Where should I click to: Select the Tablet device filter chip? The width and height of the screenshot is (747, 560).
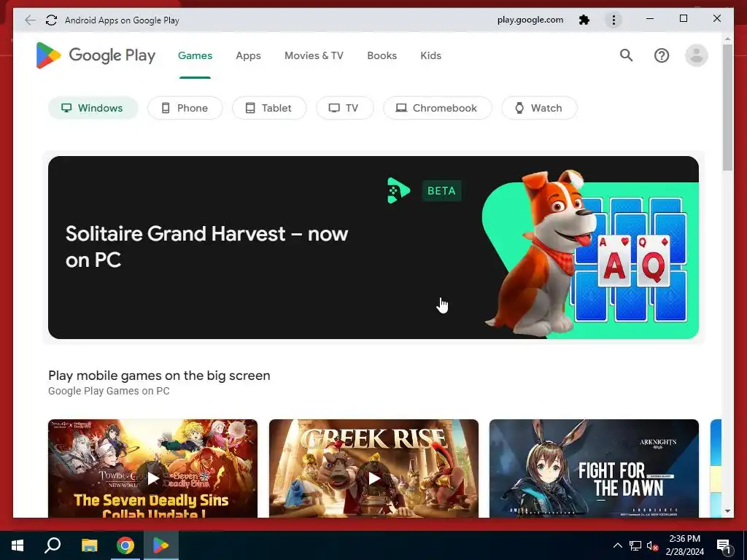tap(269, 108)
